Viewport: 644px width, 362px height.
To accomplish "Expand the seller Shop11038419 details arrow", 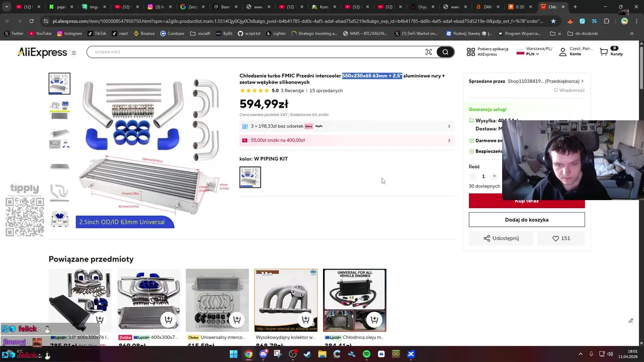I will point(583,81).
